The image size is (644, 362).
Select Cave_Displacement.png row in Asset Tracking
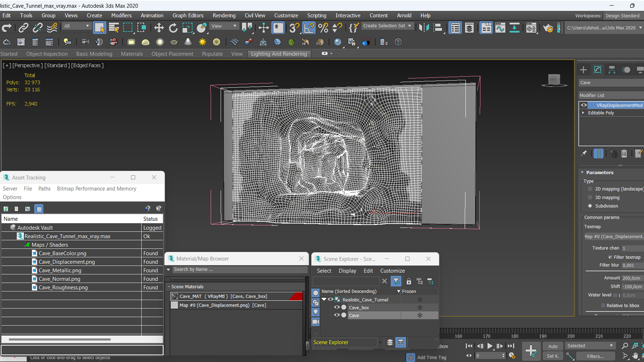point(82,262)
